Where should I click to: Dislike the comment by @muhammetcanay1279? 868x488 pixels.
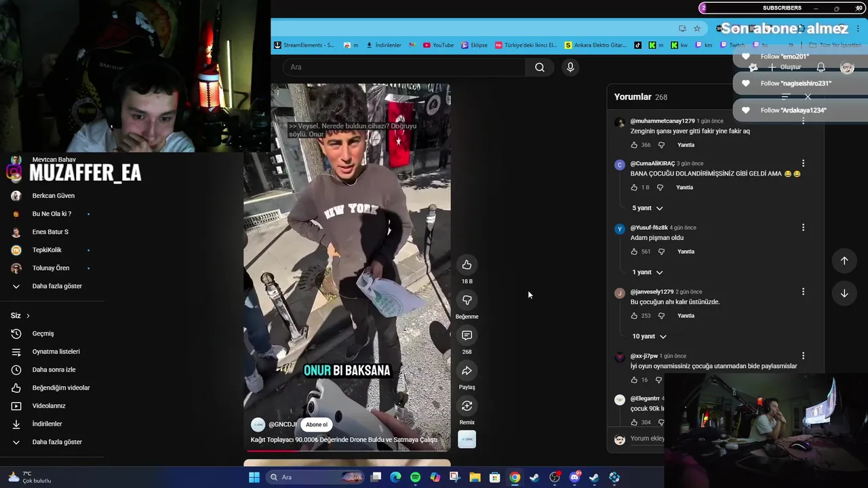tap(662, 145)
